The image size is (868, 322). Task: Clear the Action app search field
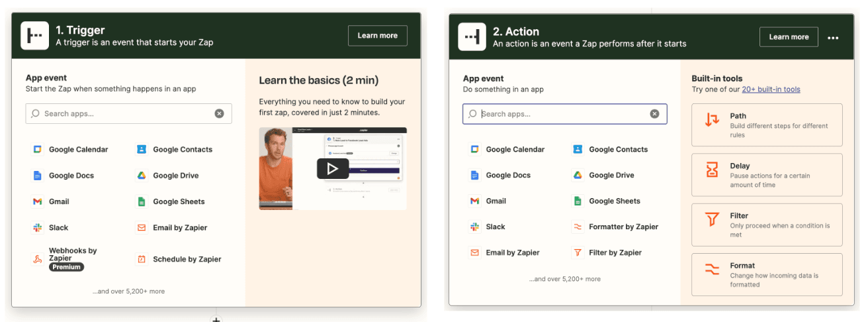(654, 114)
